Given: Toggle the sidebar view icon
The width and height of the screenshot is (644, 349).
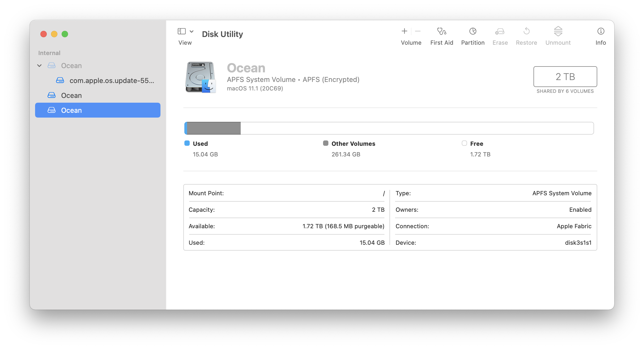Looking at the screenshot, I should pyautogui.click(x=181, y=31).
